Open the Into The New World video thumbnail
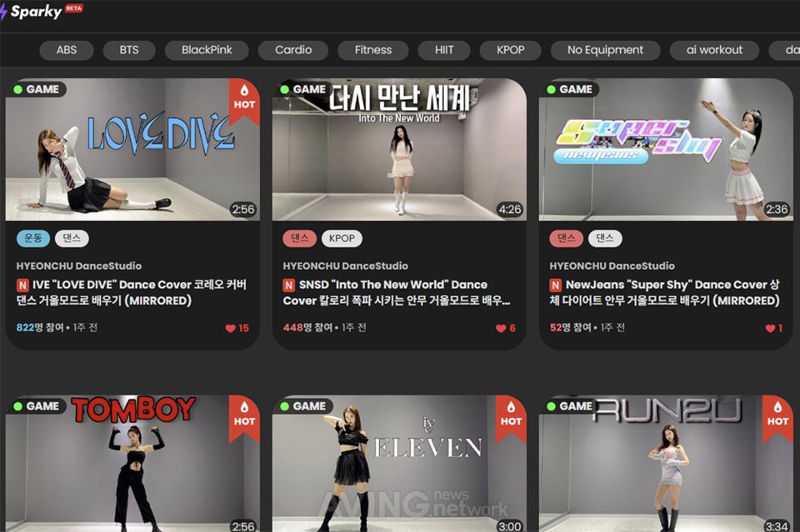Screen dimensions: 800x532 click(x=399, y=149)
